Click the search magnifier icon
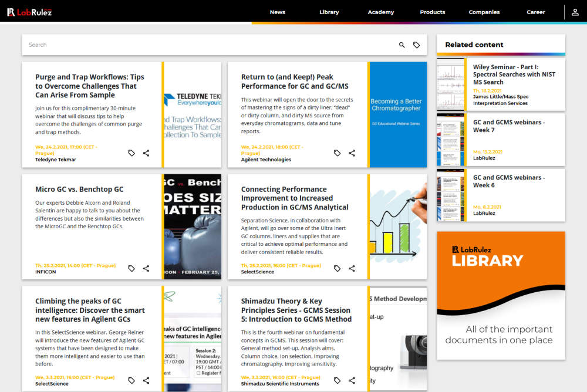This screenshot has width=587, height=392. coord(402,45)
